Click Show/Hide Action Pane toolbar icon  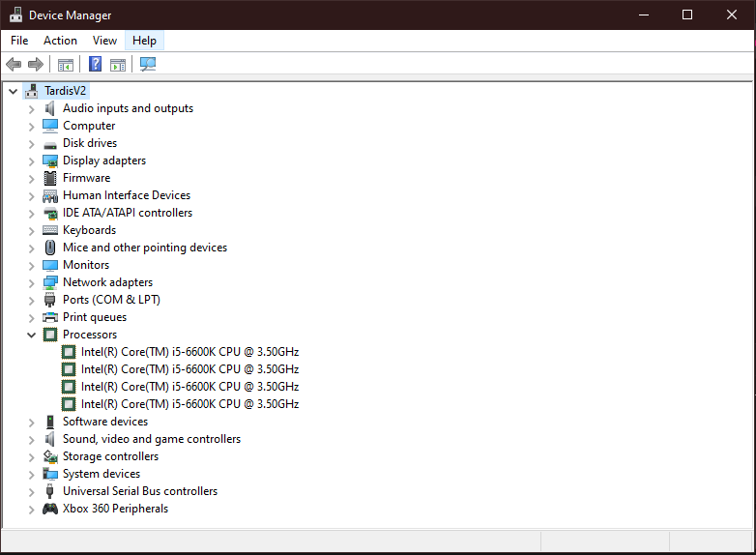pos(118,64)
